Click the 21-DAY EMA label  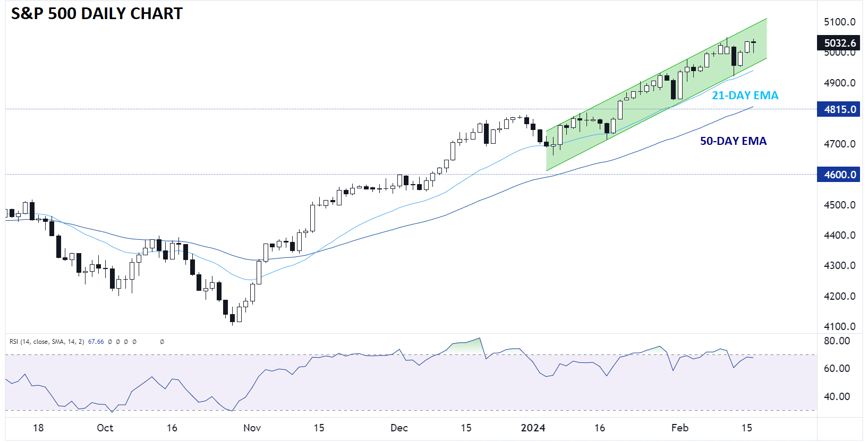tap(745, 96)
